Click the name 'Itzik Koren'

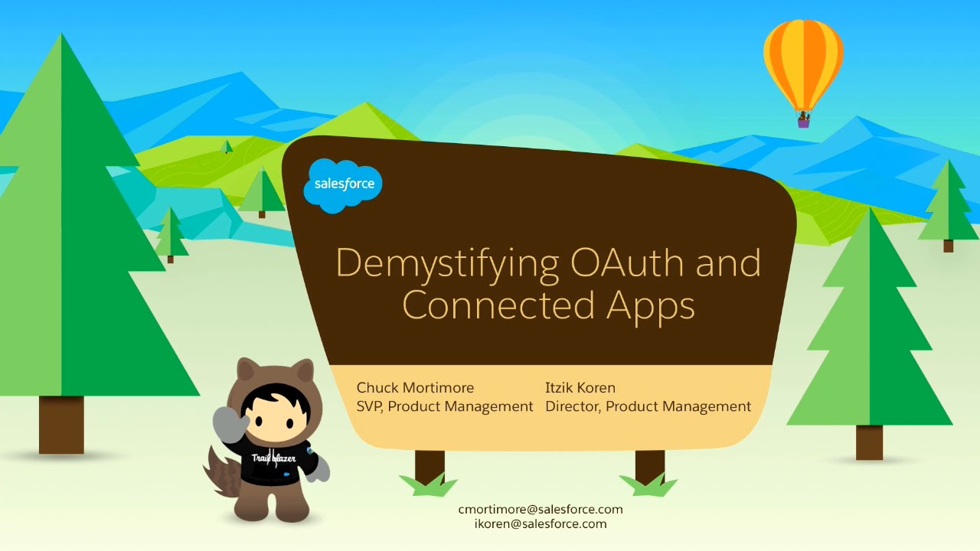click(x=580, y=388)
